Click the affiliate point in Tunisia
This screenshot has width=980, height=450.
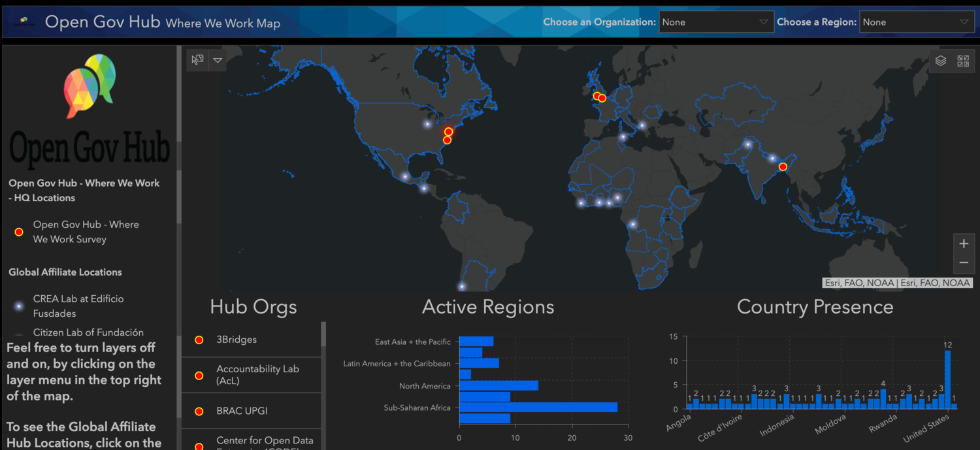[x=623, y=137]
